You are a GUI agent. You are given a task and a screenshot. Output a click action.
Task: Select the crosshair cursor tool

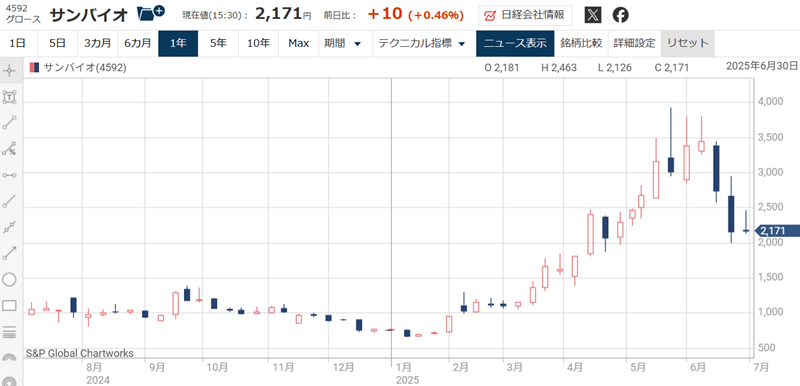click(x=10, y=70)
